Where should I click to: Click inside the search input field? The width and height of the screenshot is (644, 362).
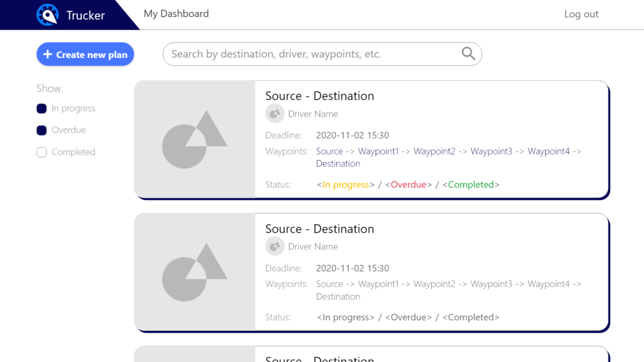[311, 54]
